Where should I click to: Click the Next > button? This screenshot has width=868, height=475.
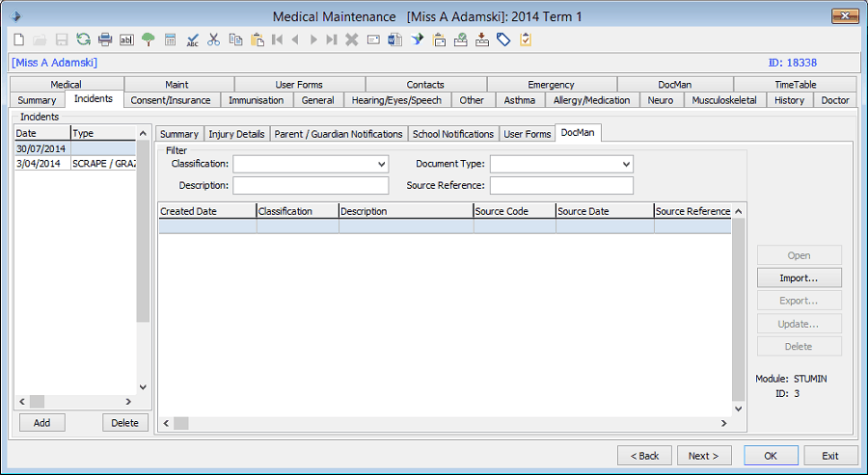pyautogui.click(x=704, y=456)
